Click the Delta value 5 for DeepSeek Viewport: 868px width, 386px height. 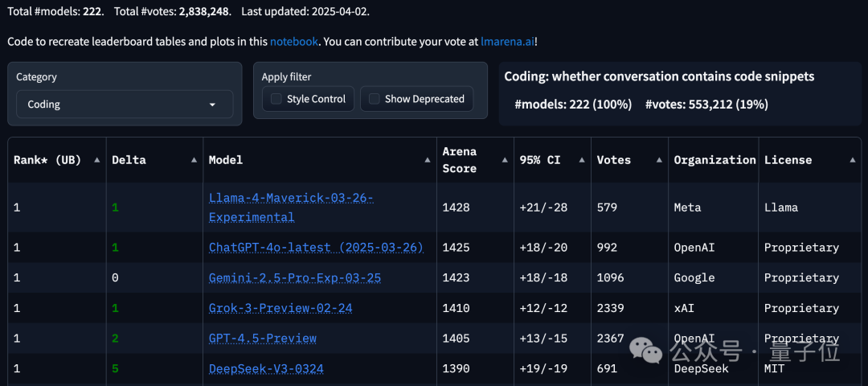pos(115,369)
